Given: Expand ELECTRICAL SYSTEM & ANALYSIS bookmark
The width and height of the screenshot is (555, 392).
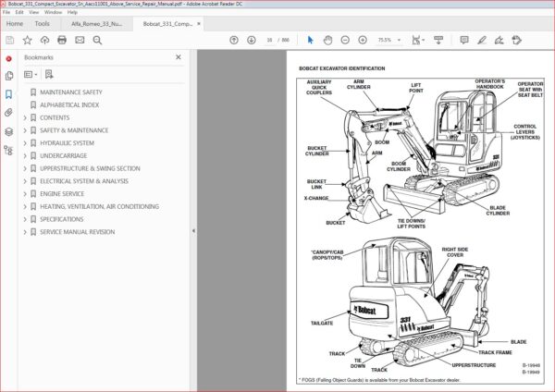Looking at the screenshot, I should (x=25, y=181).
